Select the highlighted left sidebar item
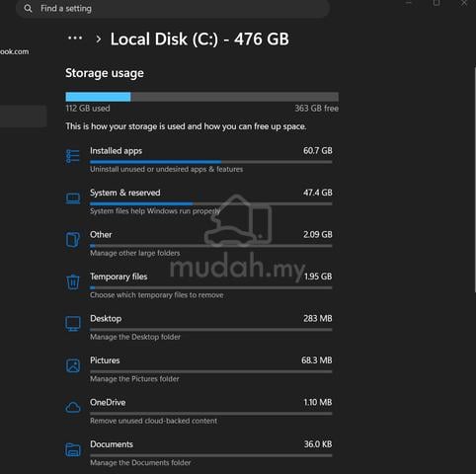Image resolution: width=476 pixels, height=474 pixels. click(23, 117)
